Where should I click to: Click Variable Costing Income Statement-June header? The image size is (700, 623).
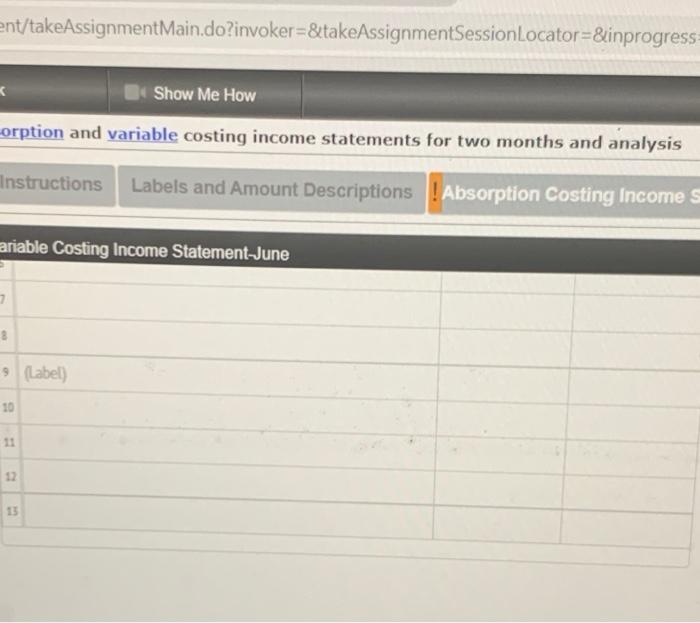point(144,250)
